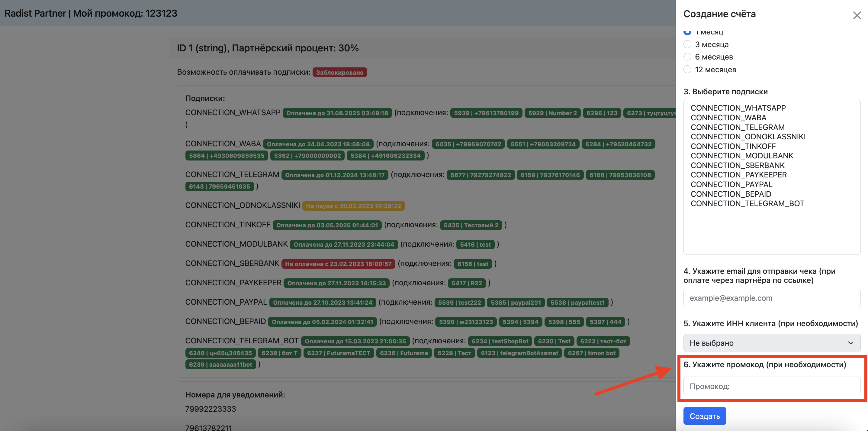Screen dimensions: 868x431
Task: Pick CONNECTION_ODNOKLASSNIKI from the list
Action: click(x=748, y=137)
